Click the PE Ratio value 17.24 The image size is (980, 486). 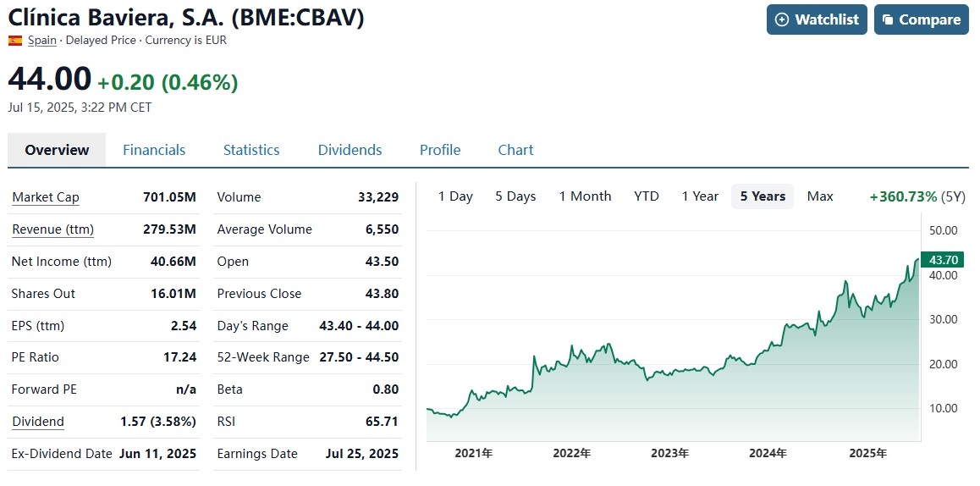180,357
